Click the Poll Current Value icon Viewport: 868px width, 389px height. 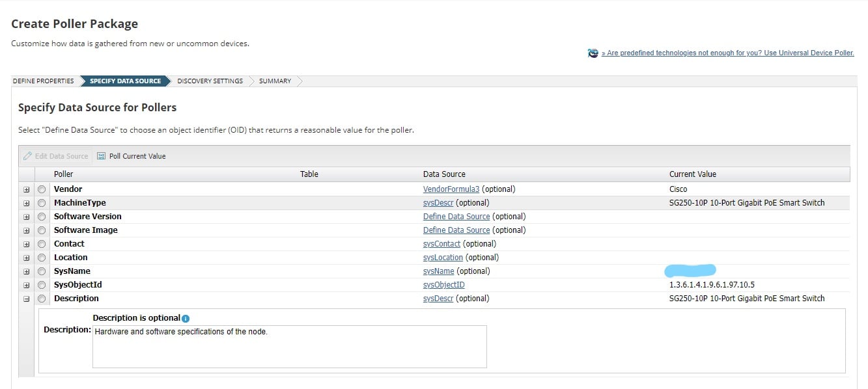[x=101, y=156]
